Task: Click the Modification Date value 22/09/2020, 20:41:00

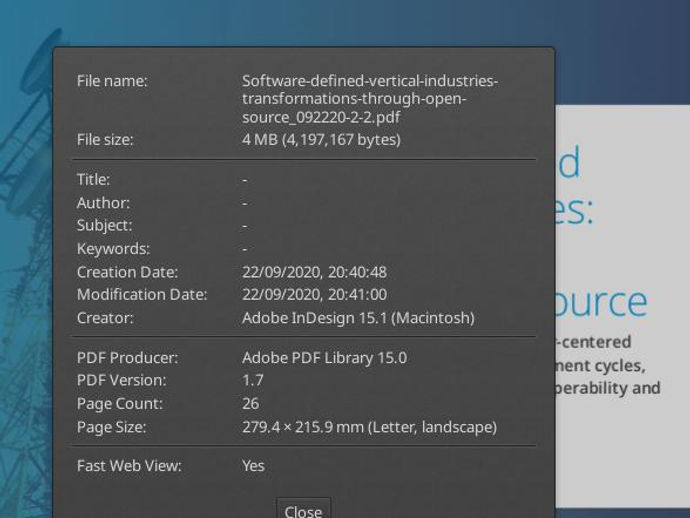Action: (x=314, y=294)
